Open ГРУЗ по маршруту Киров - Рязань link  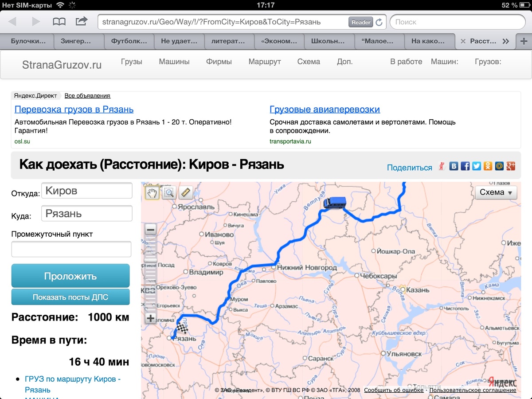tap(73, 384)
